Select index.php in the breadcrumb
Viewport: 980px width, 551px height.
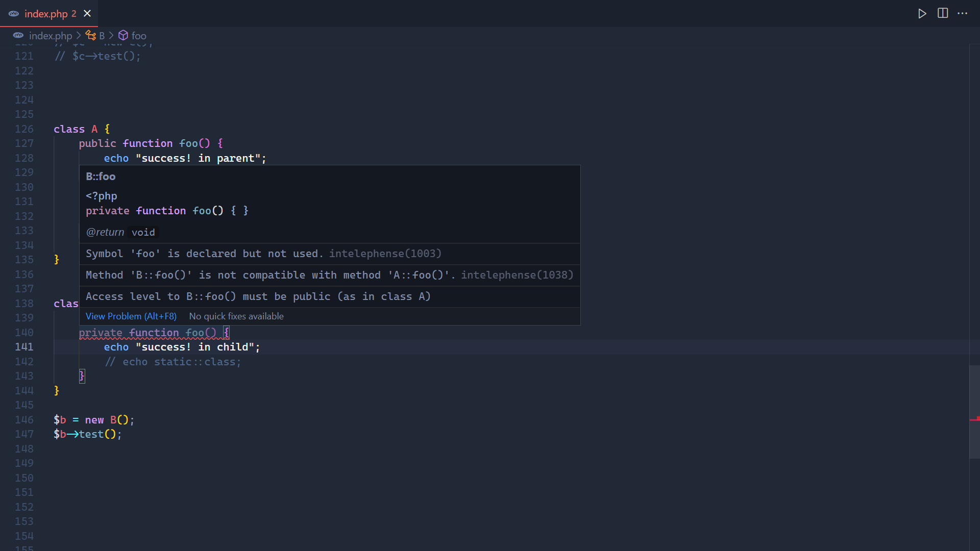[x=51, y=36]
